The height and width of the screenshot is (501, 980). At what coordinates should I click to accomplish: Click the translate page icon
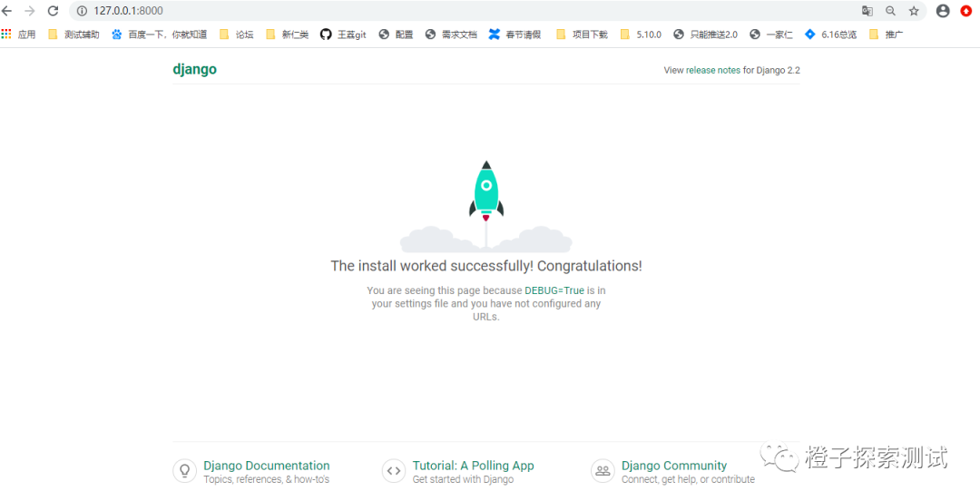[867, 11]
